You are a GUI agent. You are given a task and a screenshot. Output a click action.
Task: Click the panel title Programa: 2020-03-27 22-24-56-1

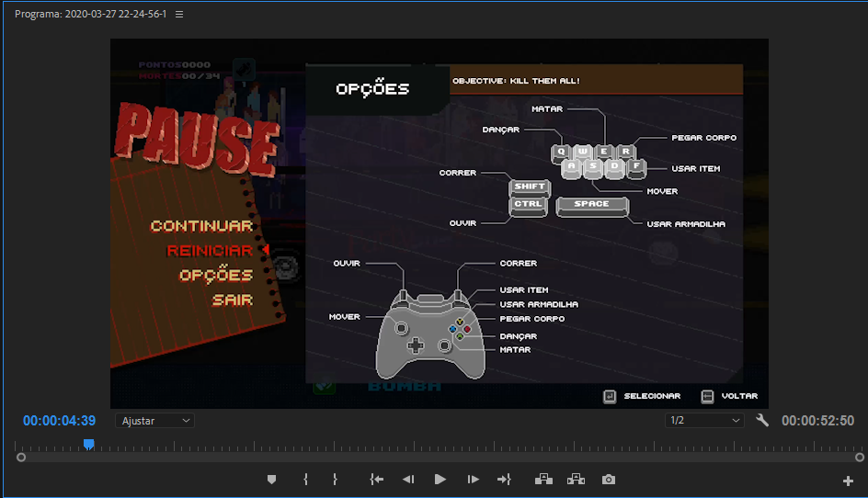coord(91,15)
